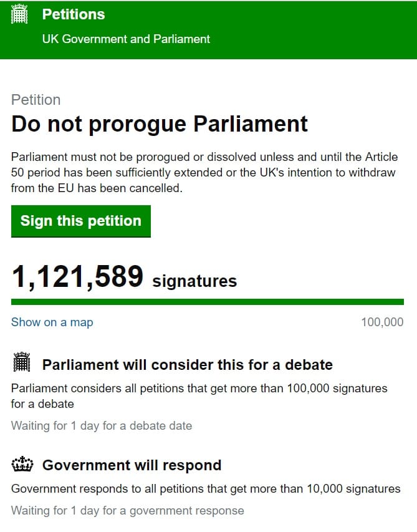This screenshot has height=532, width=417.
Task: Click the petition description paragraph about Article 50
Action: (204, 172)
